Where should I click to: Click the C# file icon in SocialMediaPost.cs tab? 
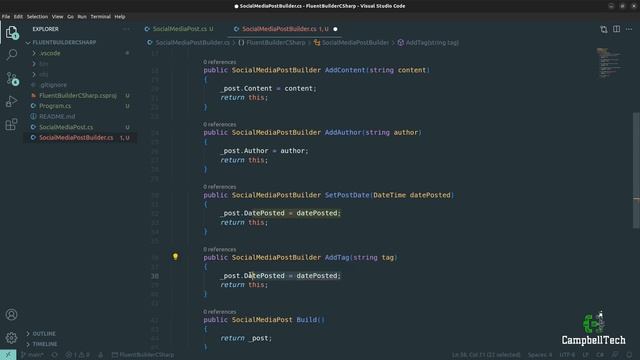147,29
